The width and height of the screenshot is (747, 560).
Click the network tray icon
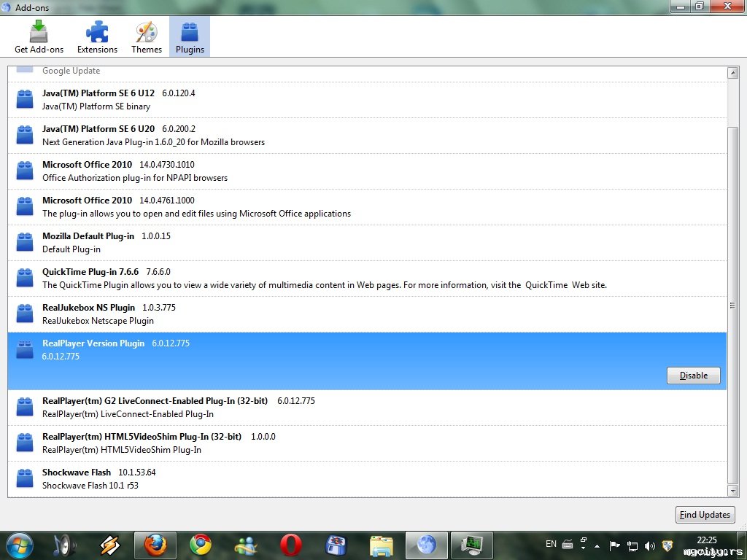tap(632, 545)
